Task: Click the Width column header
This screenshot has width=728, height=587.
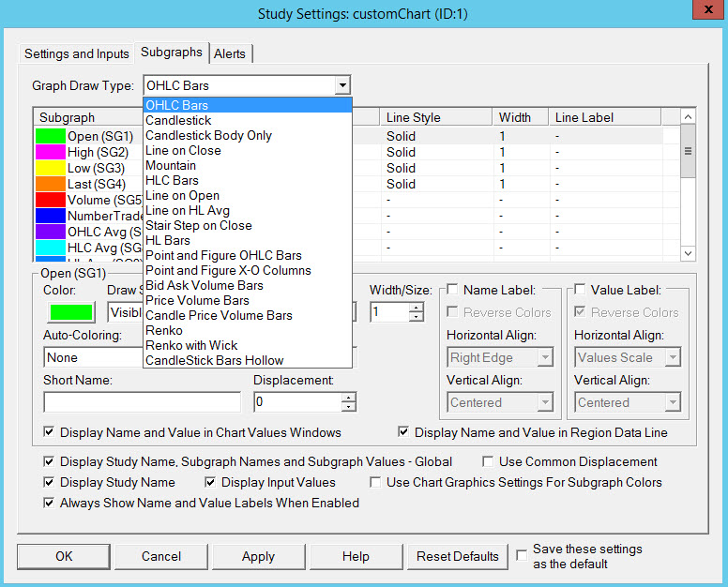Action: pyautogui.click(x=521, y=117)
